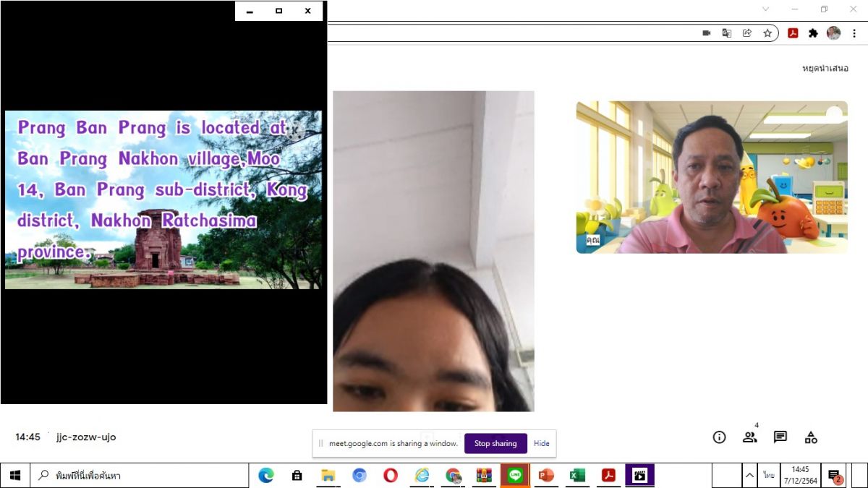Screen dimensions: 868x488
Task: Open the Chrome extensions puzzle icon
Action: (x=813, y=33)
